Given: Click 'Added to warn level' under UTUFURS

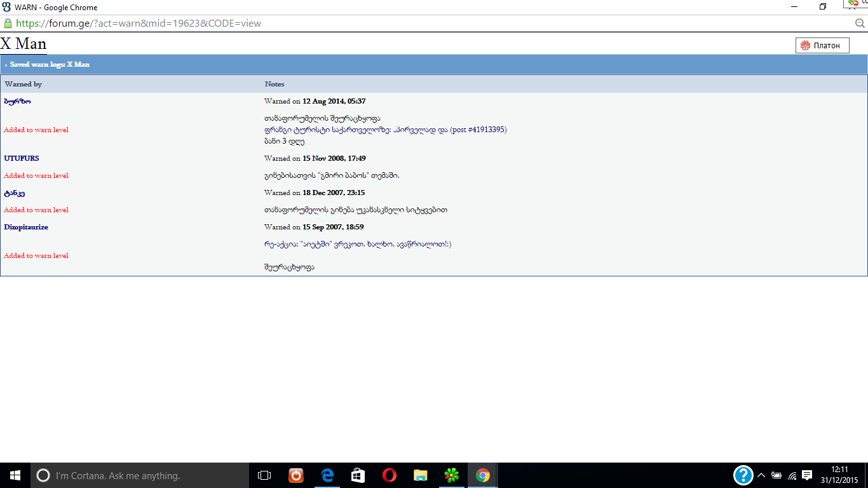Looking at the screenshot, I should (x=36, y=175).
